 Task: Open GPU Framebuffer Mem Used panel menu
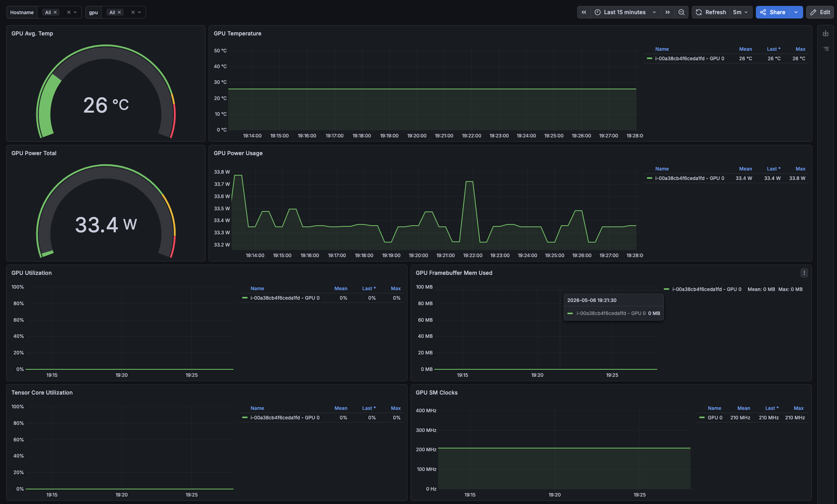(x=804, y=273)
